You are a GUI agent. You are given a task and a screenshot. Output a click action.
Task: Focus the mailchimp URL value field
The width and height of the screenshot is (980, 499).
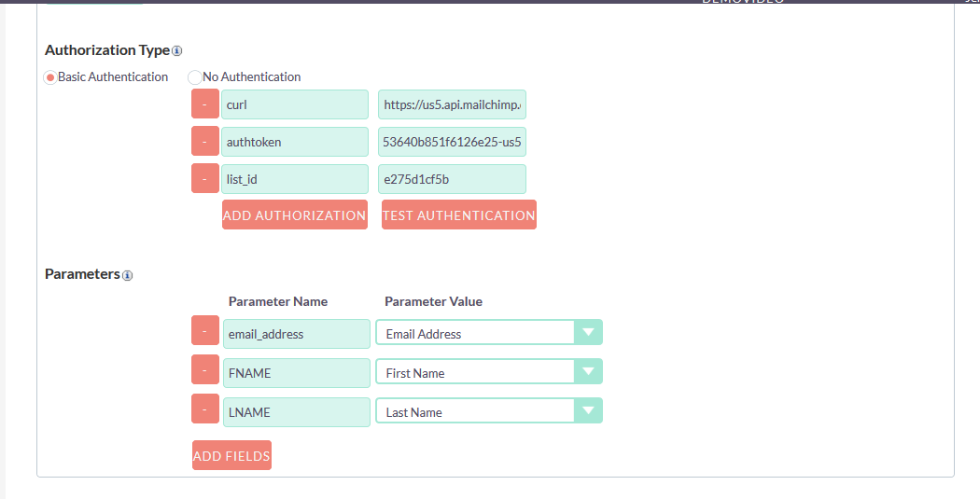tap(452, 104)
